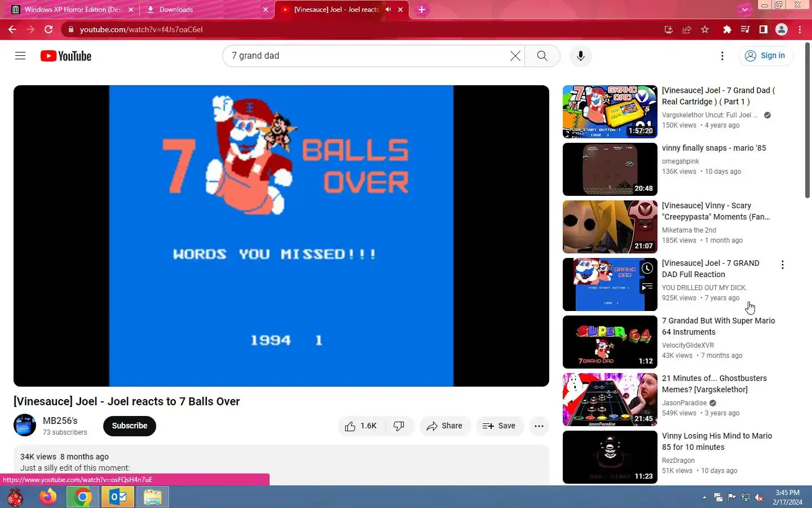Open Scary Creepypasta Moments thumbnail
The height and width of the screenshot is (508, 812).
pos(610,227)
